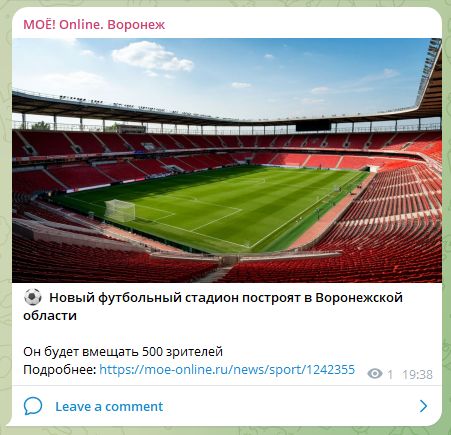Click the Leave a comment text
Image resolution: width=451 pixels, height=435 pixels.
point(109,406)
